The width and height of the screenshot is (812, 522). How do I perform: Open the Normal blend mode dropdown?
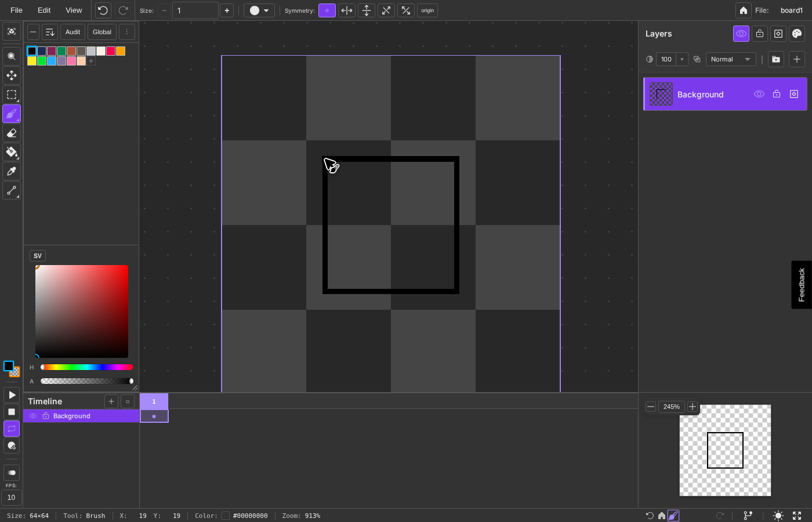click(x=730, y=59)
